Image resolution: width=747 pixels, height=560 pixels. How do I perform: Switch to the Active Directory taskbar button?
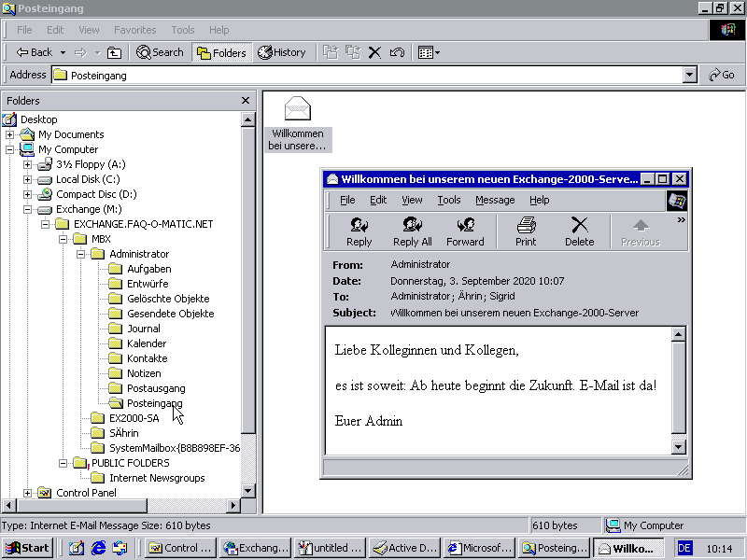tap(404, 548)
